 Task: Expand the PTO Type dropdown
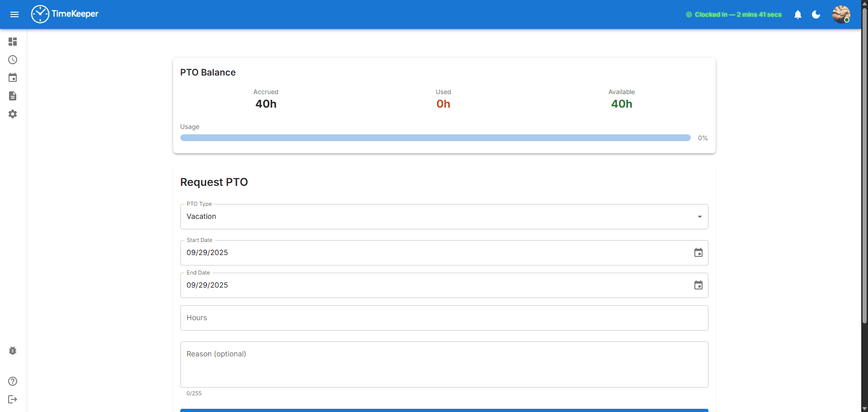coord(444,217)
